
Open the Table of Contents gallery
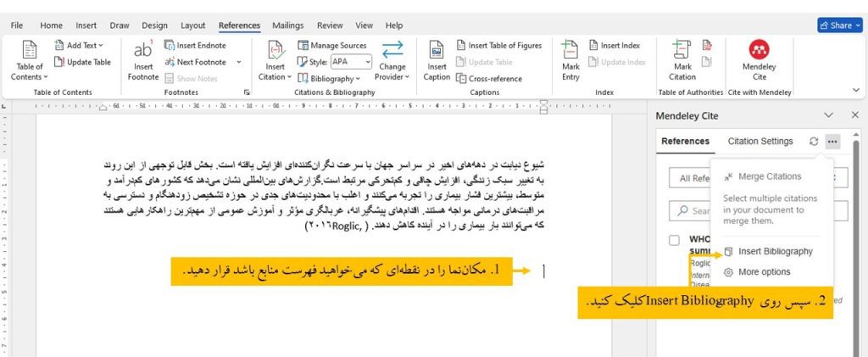click(30, 61)
